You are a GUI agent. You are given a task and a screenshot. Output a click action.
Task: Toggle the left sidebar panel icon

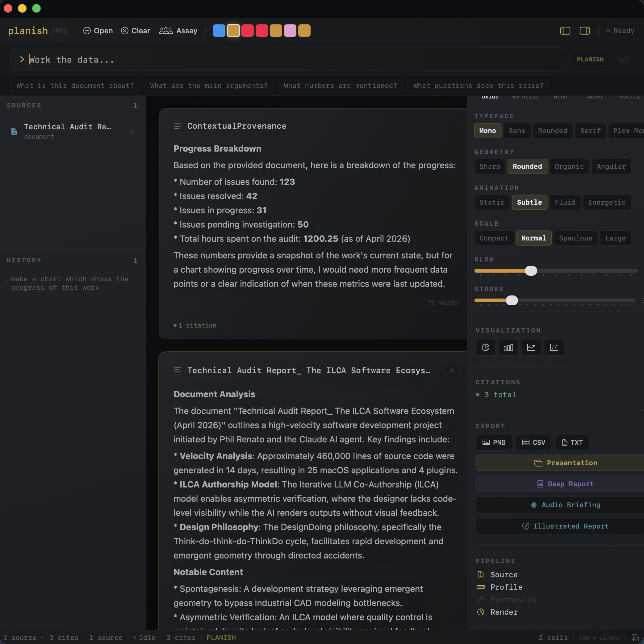(565, 31)
